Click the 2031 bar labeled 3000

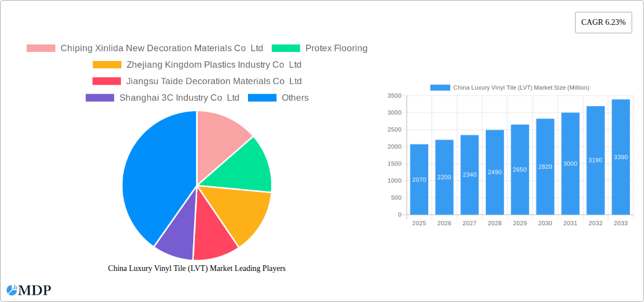tap(571, 164)
